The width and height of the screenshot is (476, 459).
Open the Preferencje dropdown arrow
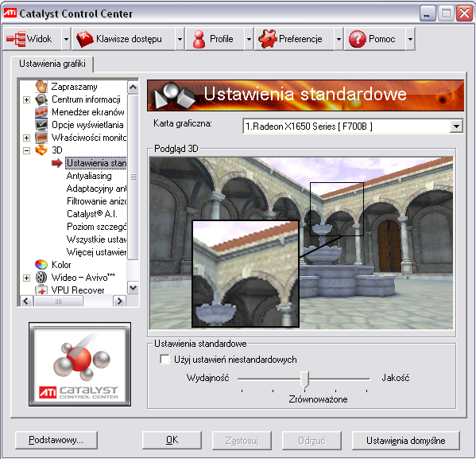(x=339, y=39)
